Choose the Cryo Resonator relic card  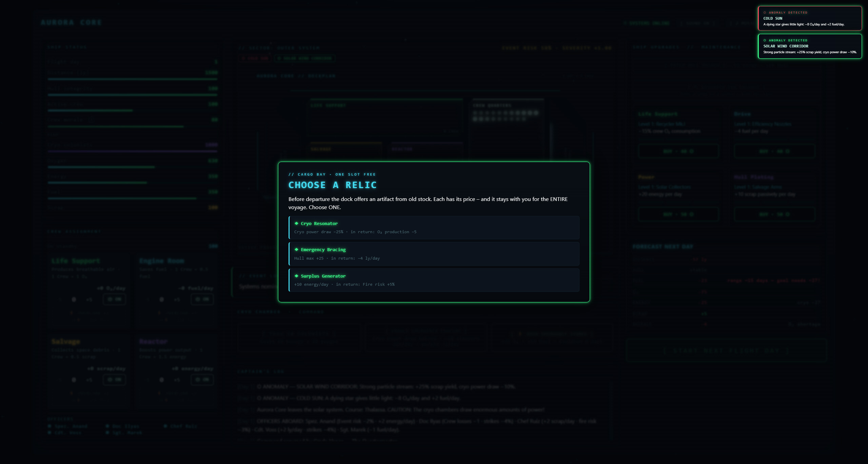pos(434,228)
